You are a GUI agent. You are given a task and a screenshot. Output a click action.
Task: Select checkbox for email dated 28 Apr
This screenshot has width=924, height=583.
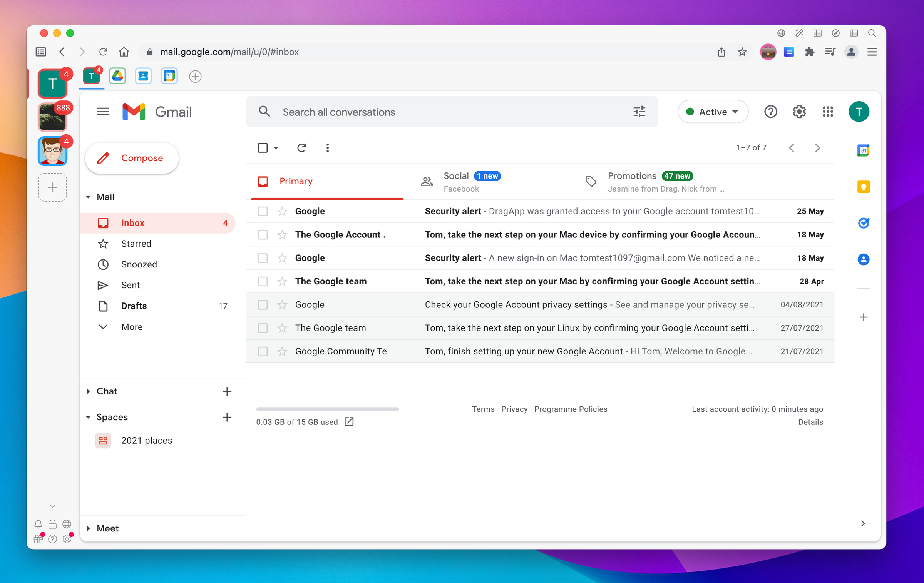[x=263, y=281]
